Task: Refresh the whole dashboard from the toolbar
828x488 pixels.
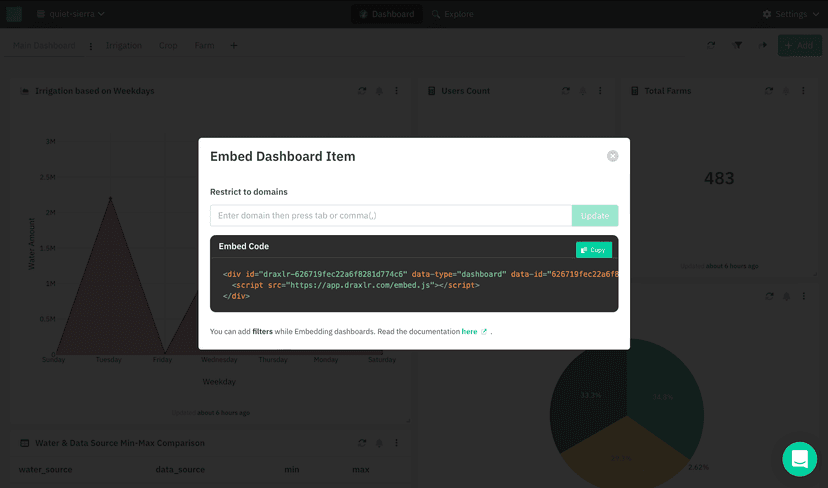Action: [711, 45]
